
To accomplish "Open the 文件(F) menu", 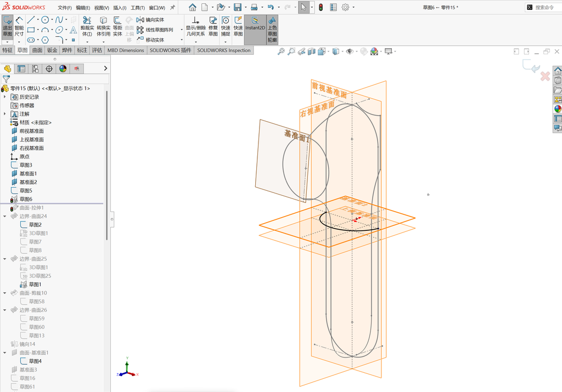I will coord(65,8).
